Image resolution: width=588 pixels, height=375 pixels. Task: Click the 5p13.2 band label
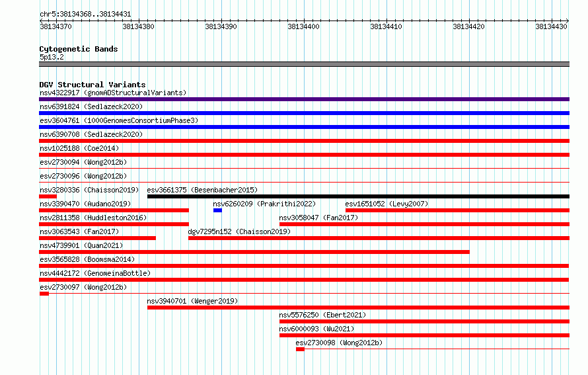[52, 57]
